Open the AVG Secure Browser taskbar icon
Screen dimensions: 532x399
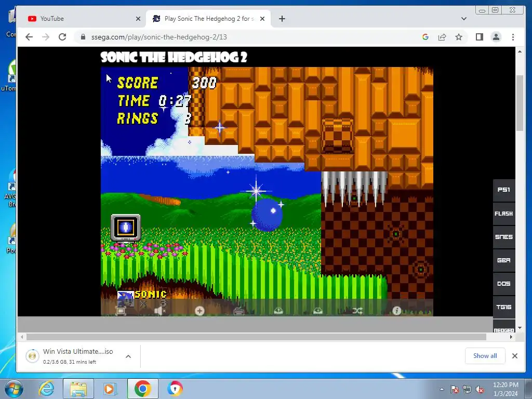pyautogui.click(x=175, y=389)
